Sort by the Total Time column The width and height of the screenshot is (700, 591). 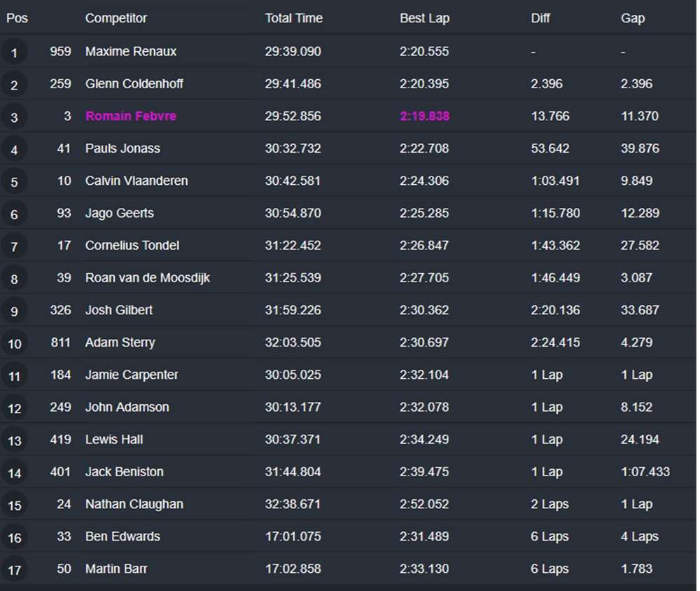pyautogui.click(x=293, y=18)
